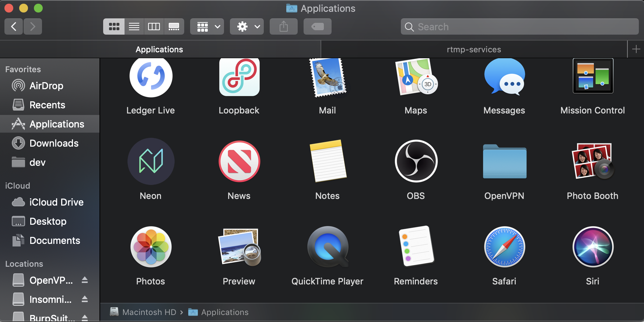Image resolution: width=644 pixels, height=322 pixels.
Task: Switch to the Applications tab
Action: tap(160, 49)
